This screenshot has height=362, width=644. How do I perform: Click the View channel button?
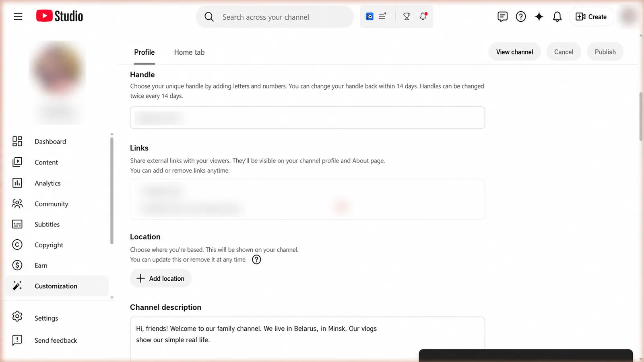(514, 52)
